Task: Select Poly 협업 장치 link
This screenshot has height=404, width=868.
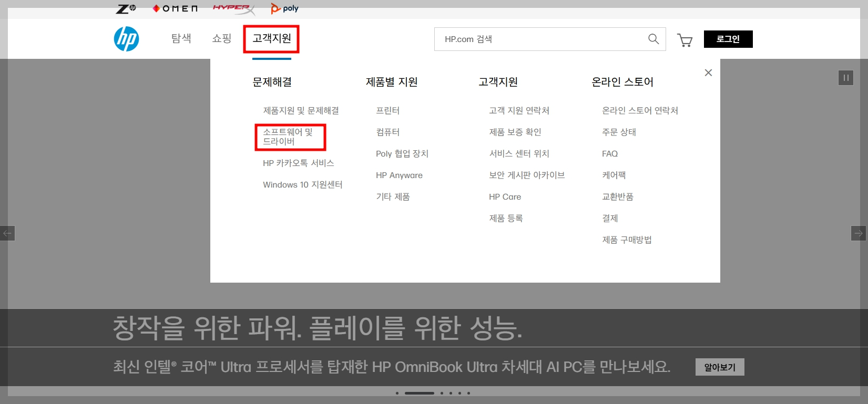Action: click(402, 153)
